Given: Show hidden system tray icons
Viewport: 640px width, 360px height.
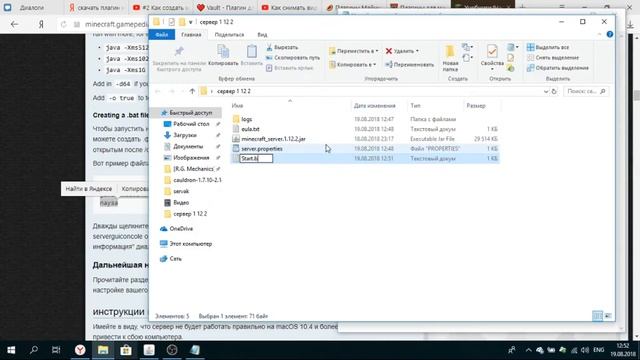Looking at the screenshot, I should pos(528,350).
